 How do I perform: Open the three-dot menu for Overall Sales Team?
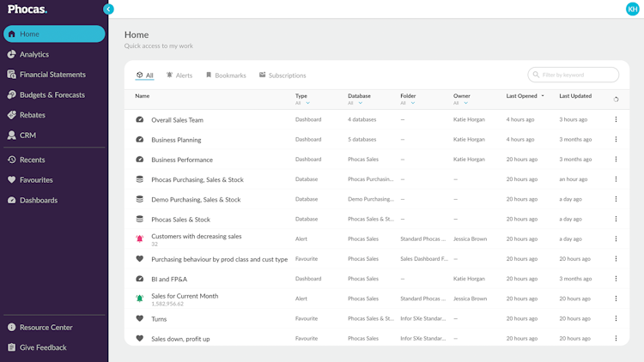(616, 120)
